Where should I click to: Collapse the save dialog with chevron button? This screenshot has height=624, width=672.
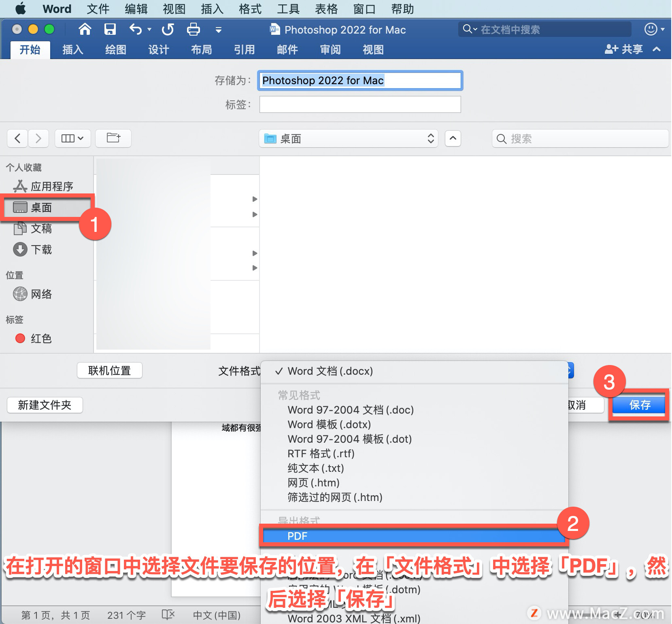tap(453, 138)
